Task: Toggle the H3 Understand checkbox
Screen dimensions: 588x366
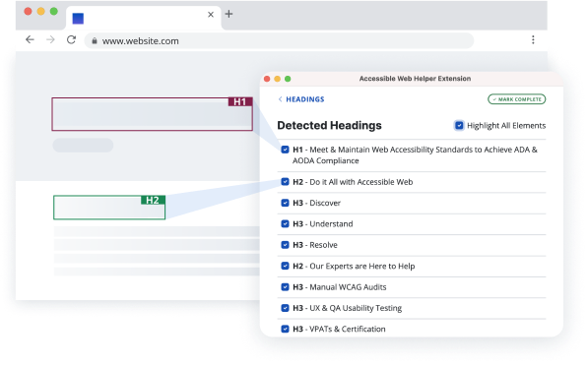Action: tap(285, 223)
